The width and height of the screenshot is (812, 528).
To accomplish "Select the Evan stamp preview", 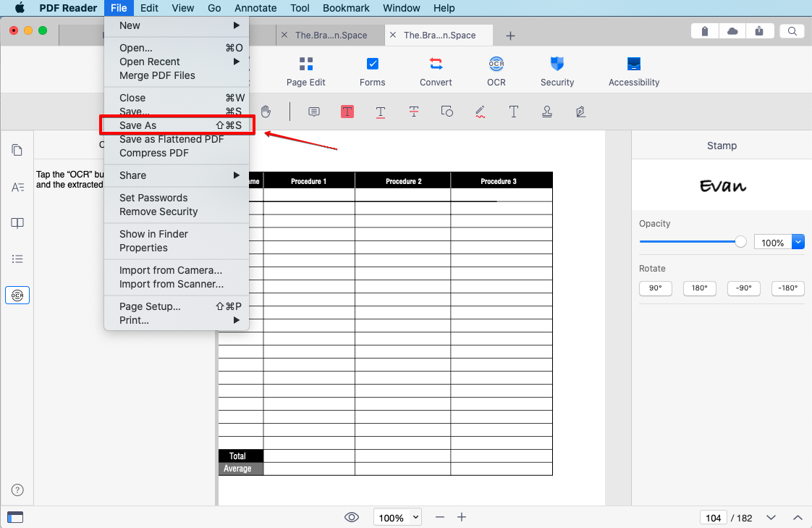I will (x=722, y=185).
